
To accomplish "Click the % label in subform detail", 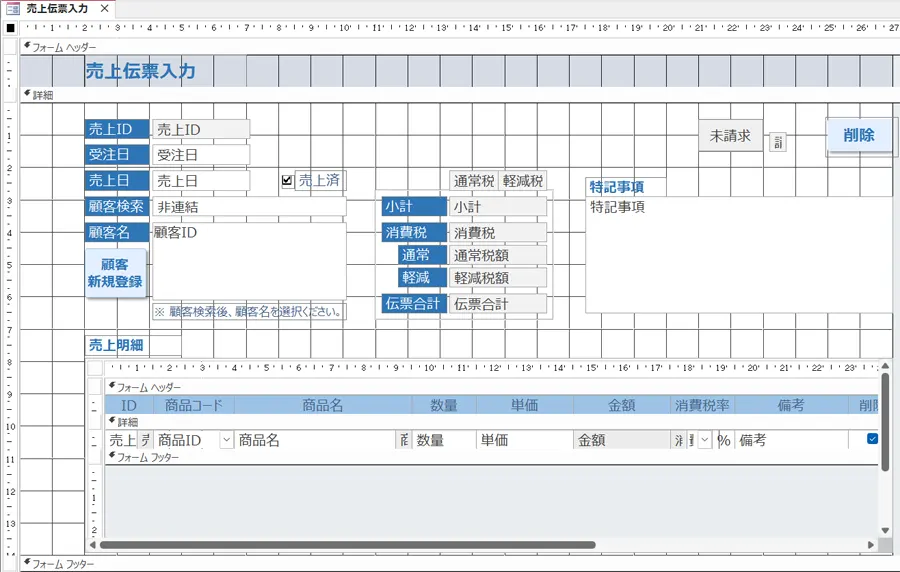I will (724, 440).
